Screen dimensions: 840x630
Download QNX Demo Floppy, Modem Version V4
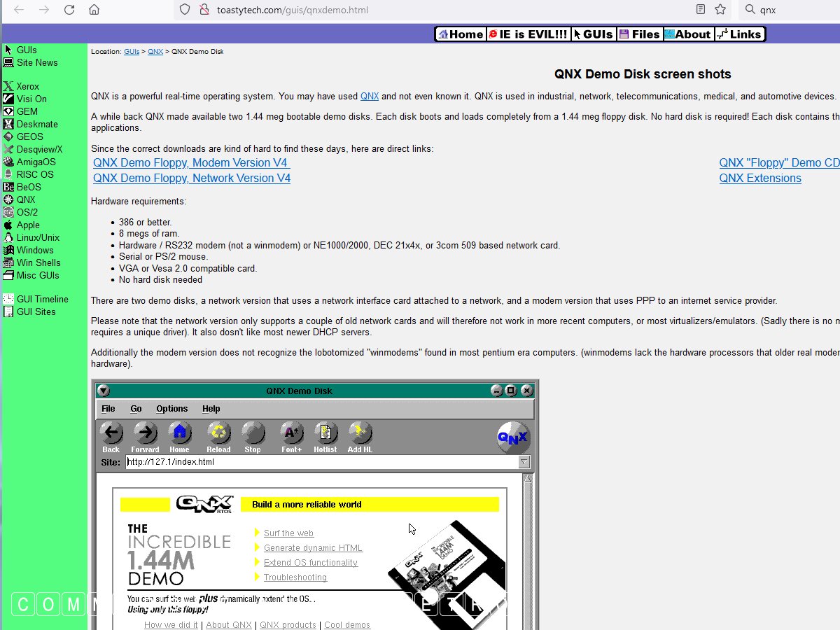point(190,162)
